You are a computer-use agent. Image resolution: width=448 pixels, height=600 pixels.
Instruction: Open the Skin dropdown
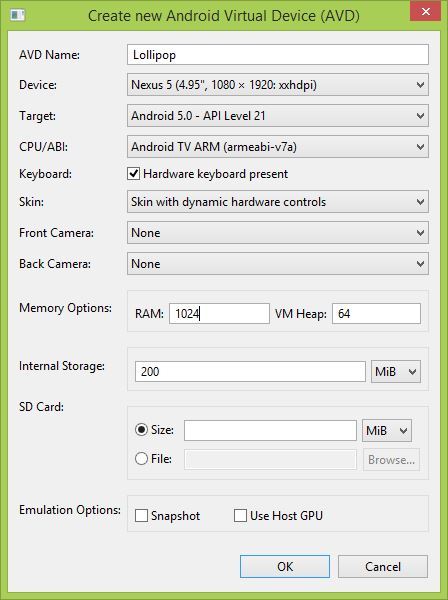[278, 202]
